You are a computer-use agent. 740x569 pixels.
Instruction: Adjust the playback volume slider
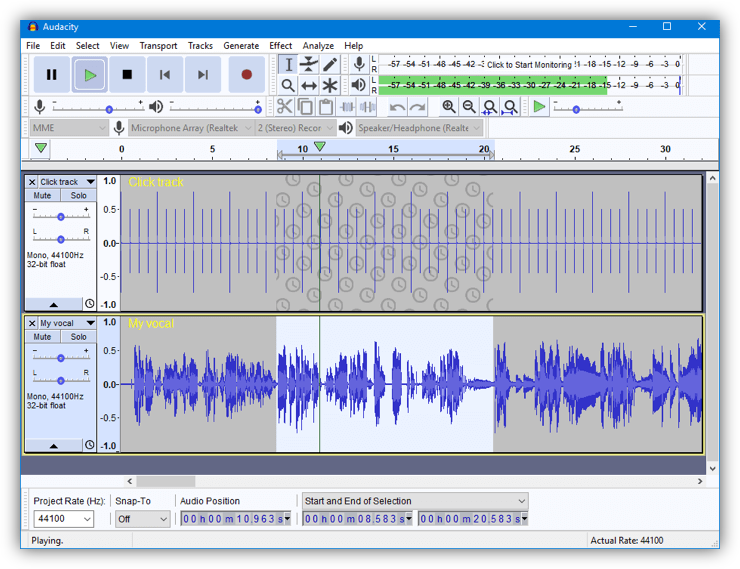coord(215,108)
